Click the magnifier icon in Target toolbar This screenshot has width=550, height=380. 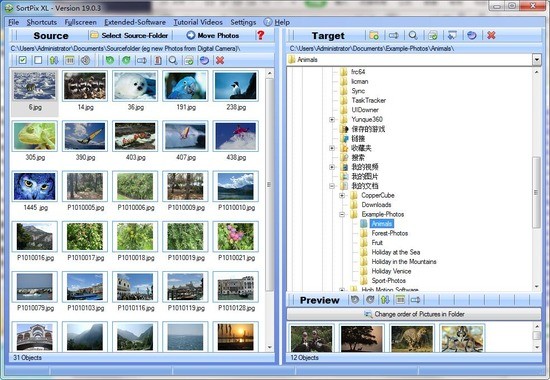413,35
